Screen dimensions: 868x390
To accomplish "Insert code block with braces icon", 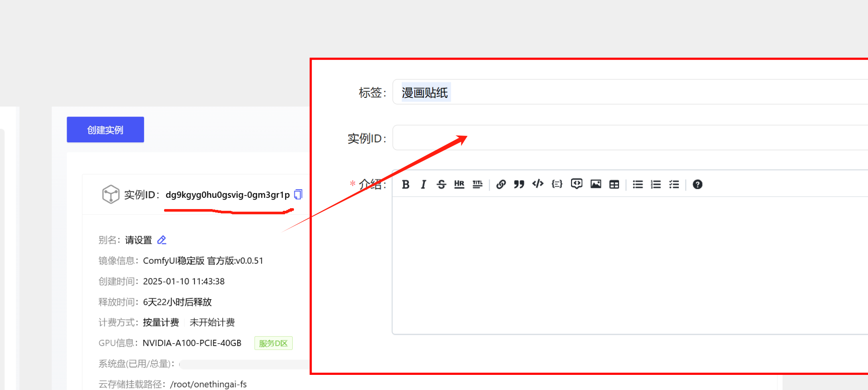I will coord(557,184).
